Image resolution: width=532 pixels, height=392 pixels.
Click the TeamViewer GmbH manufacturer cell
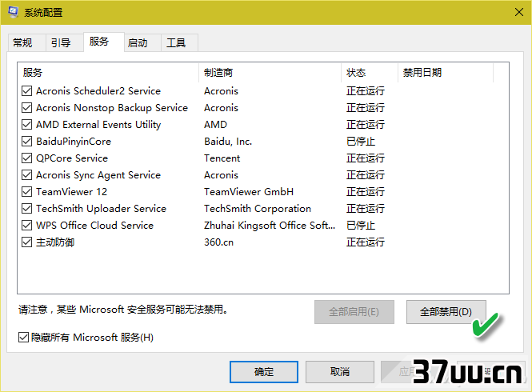coord(249,192)
